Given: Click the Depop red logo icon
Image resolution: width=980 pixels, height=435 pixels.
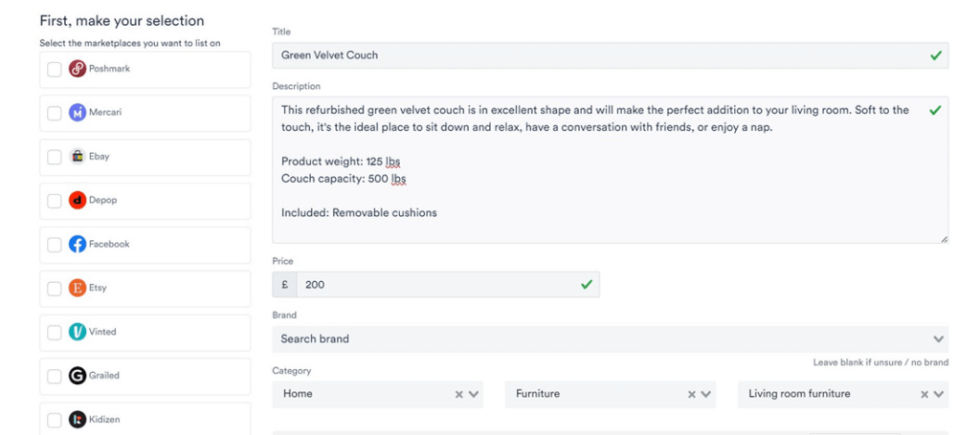Looking at the screenshot, I should coord(78,201).
